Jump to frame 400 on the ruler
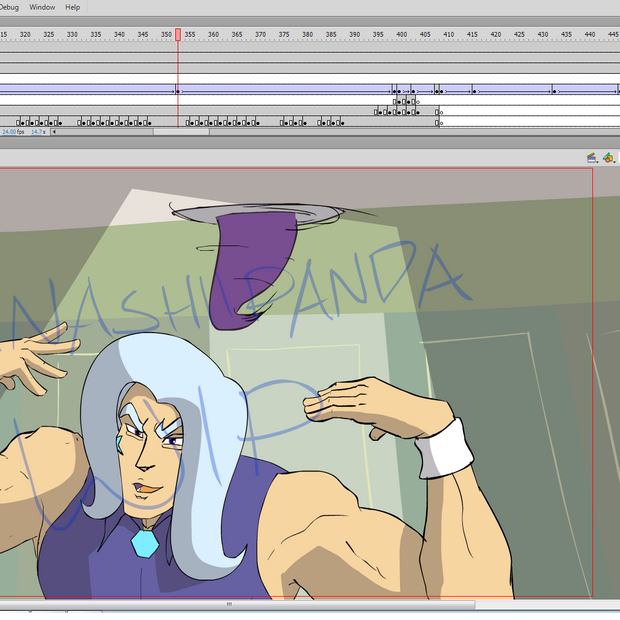Image resolution: width=620 pixels, height=620 pixels. click(401, 34)
